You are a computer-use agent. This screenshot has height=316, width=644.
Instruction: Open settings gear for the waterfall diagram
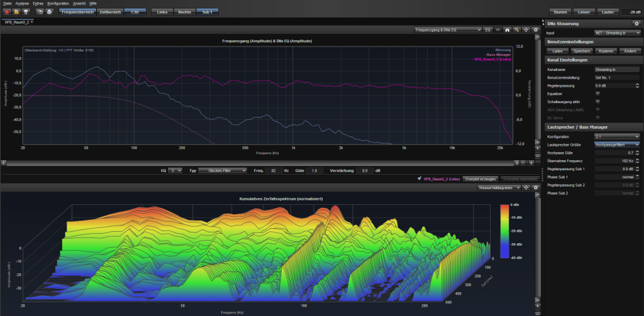click(x=536, y=187)
